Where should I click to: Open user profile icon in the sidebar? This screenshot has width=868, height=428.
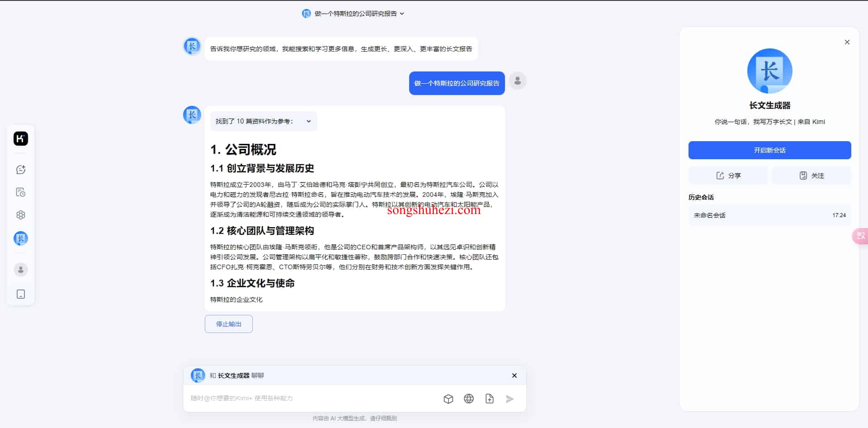[x=21, y=270]
